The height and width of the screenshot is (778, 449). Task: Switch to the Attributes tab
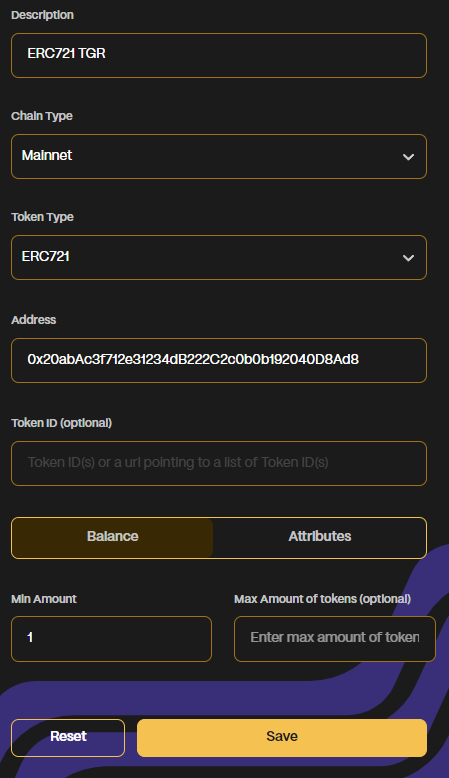(x=320, y=538)
